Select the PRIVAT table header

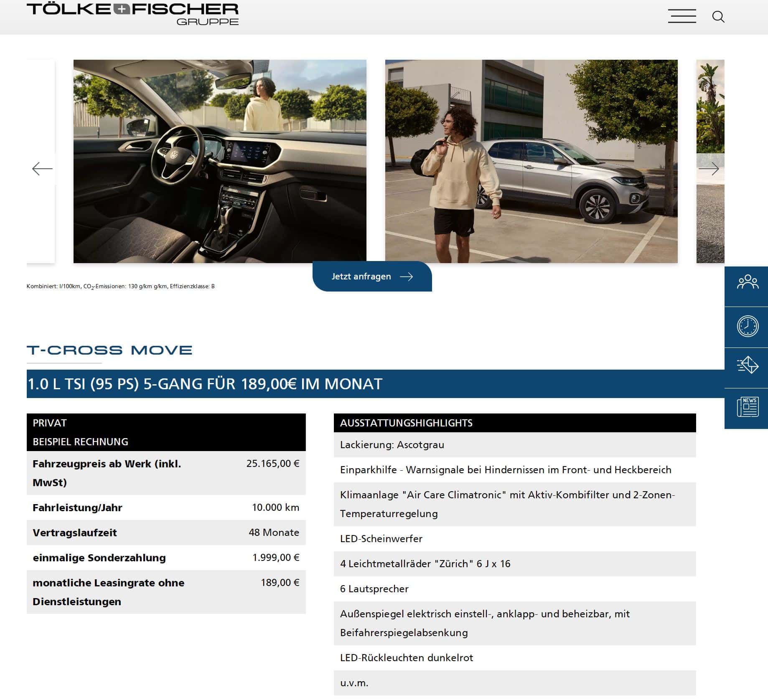(x=166, y=423)
